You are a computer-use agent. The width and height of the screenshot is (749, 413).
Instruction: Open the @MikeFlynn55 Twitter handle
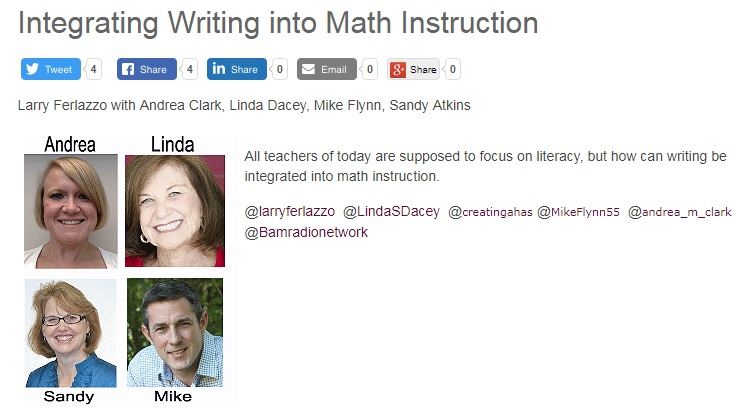point(578,212)
